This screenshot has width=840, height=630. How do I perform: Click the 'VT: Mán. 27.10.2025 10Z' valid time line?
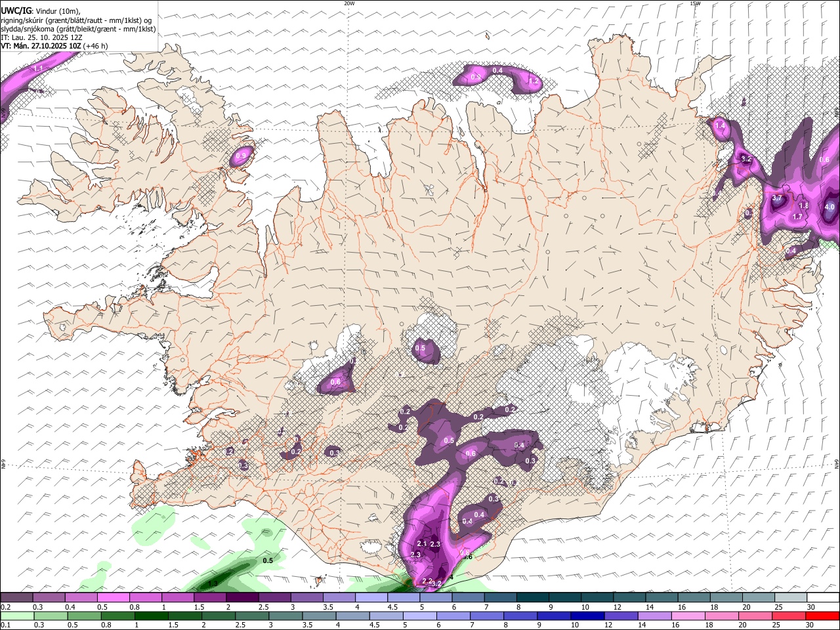point(41,46)
